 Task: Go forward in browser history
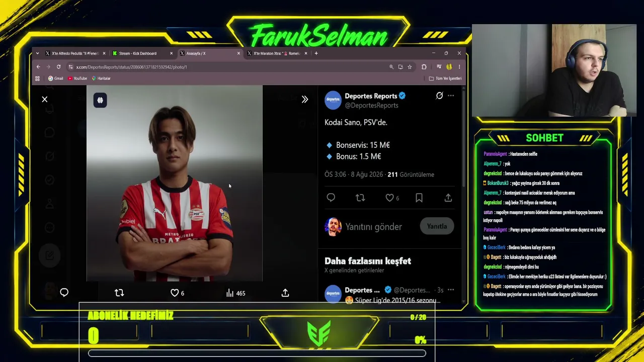[x=48, y=67]
